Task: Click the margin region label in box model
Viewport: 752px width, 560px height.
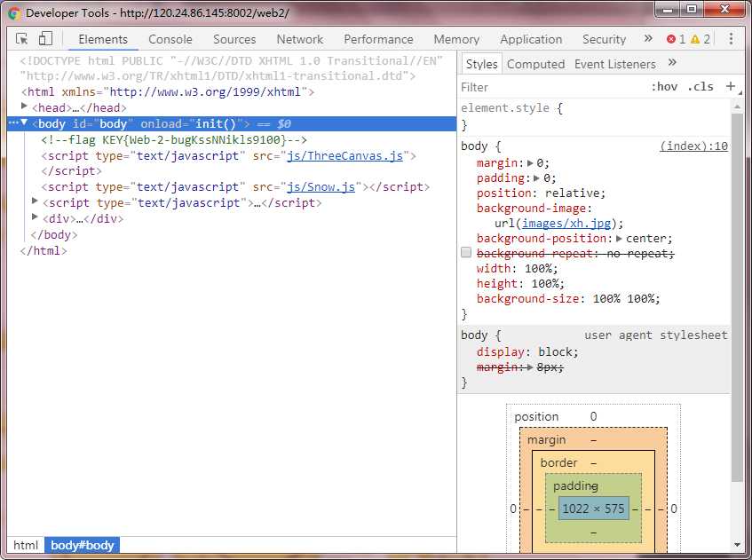Action: tap(546, 439)
